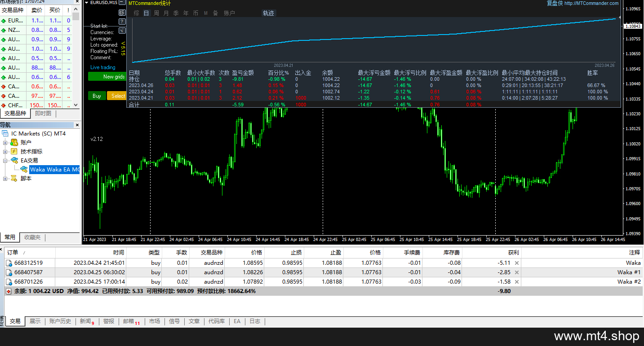Select 币 currency view in MTCommander
This screenshot has width=644, height=346.
click(195, 13)
